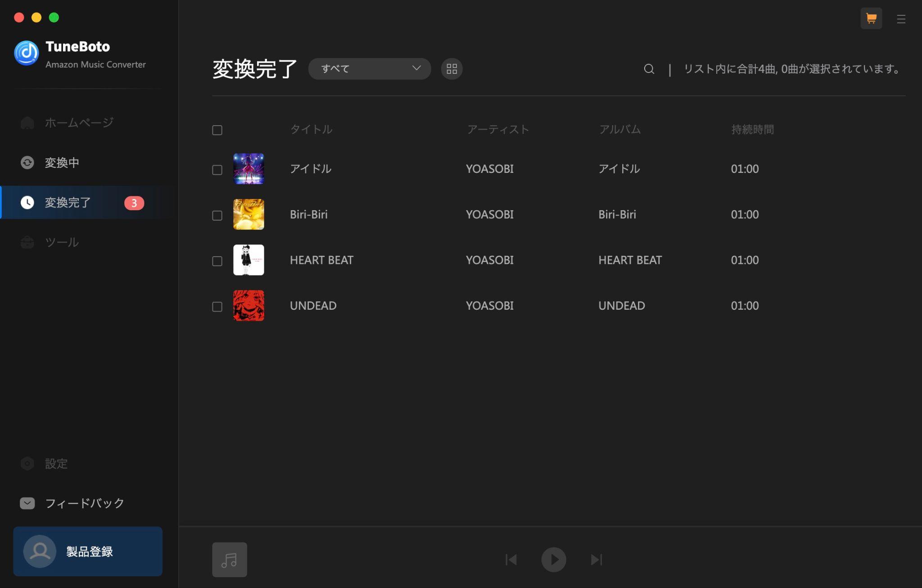The image size is (922, 588).
Task: Click the user avatar icon
Action: point(40,551)
